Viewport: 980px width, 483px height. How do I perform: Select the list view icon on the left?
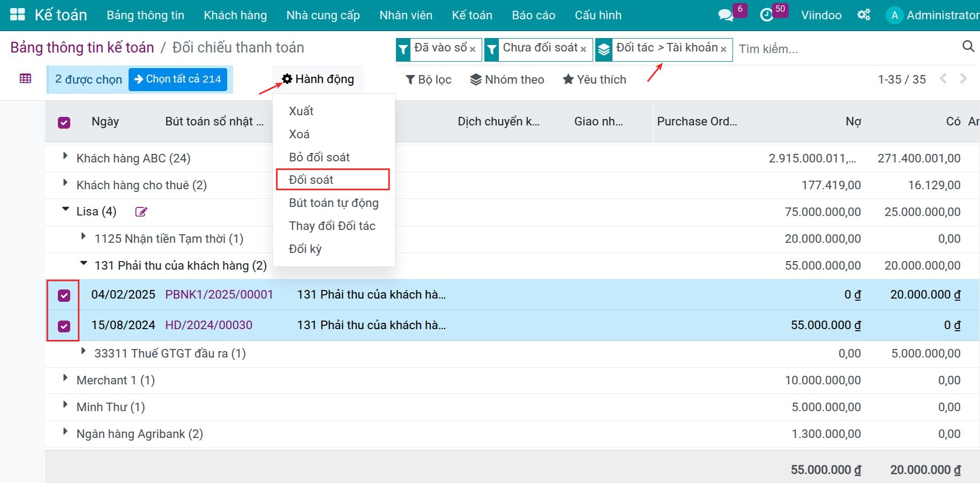click(x=25, y=78)
